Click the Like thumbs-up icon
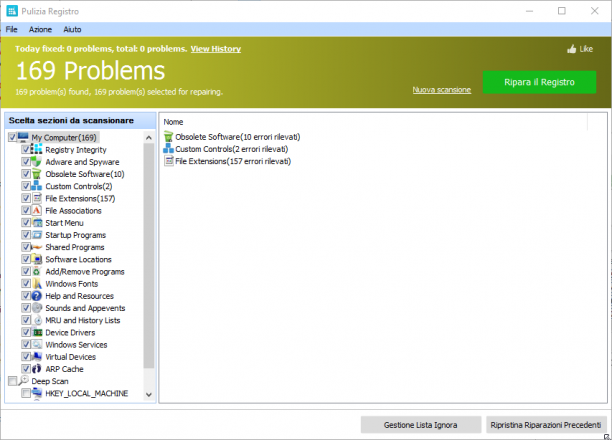 571,49
